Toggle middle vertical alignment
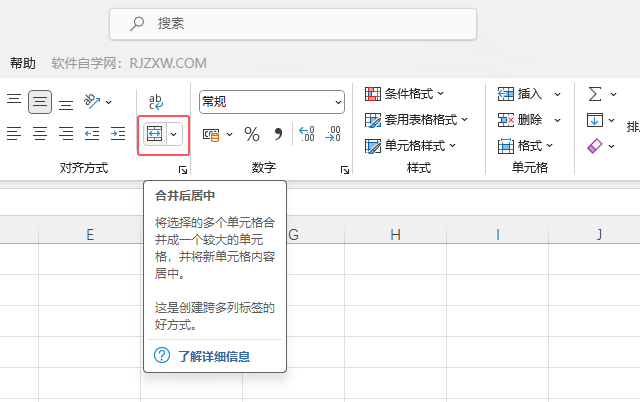This screenshot has height=402, width=640. click(40, 101)
